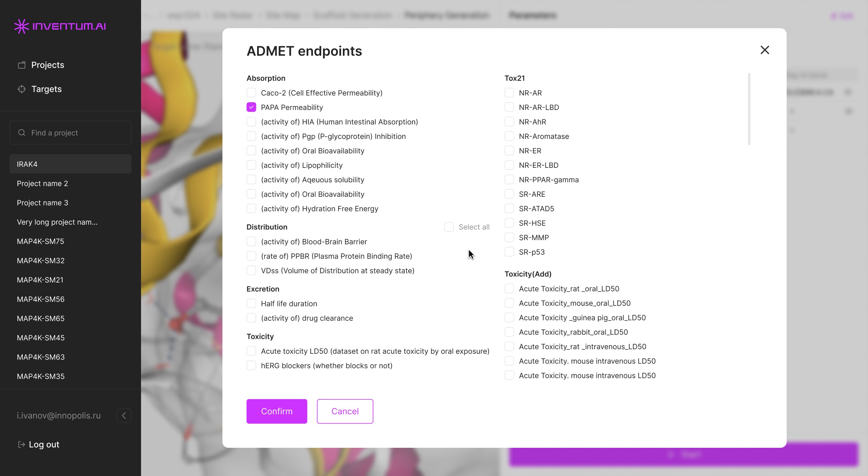The height and width of the screenshot is (476, 868).
Task: Click the Cancel button
Action: 345,411
